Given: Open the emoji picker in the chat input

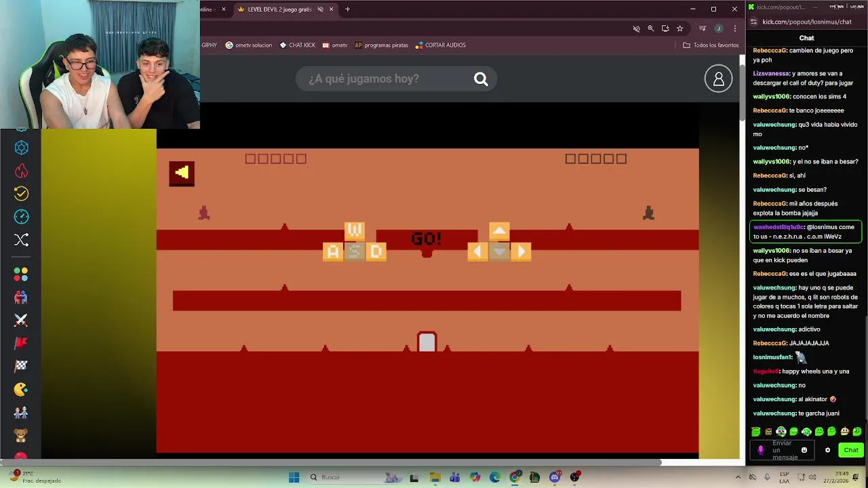Looking at the screenshot, I should [x=804, y=450].
